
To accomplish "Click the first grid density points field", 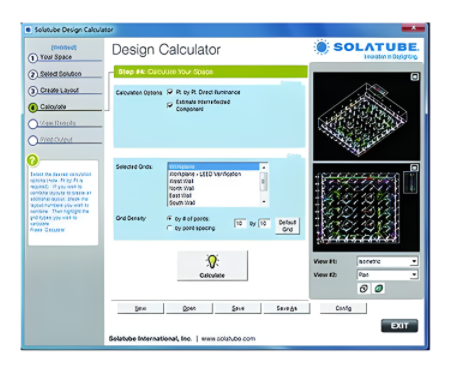I will point(240,223).
